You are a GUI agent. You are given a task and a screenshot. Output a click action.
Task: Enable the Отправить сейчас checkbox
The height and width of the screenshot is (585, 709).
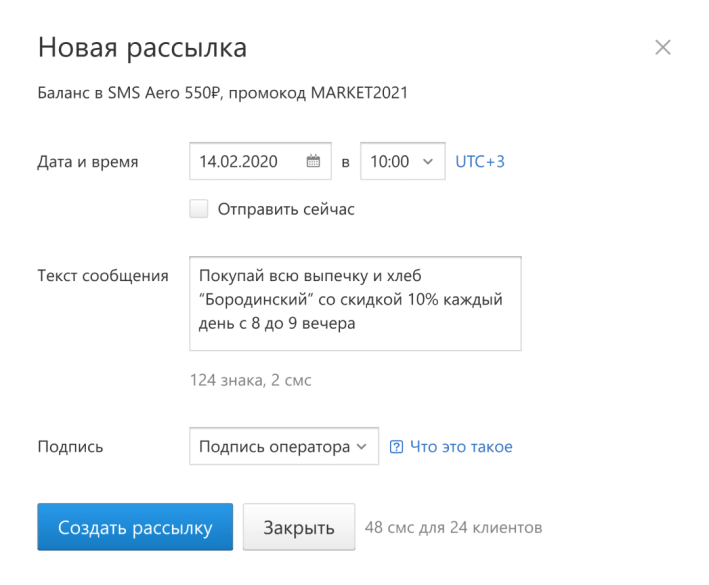pyautogui.click(x=199, y=209)
